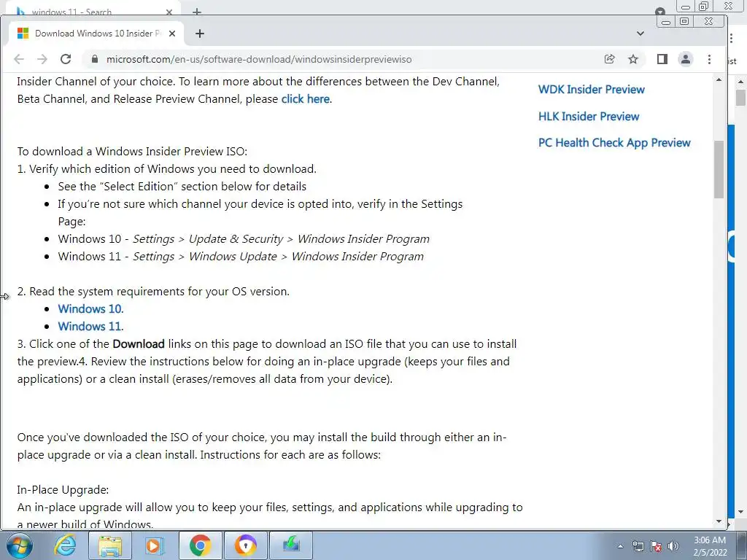
Task: Open PC Health Check App Preview link
Action: (x=614, y=143)
